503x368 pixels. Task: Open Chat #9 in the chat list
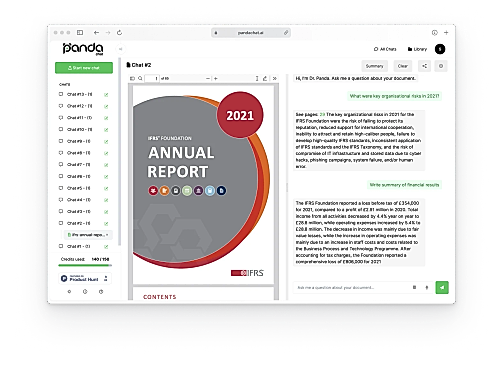pos(79,141)
